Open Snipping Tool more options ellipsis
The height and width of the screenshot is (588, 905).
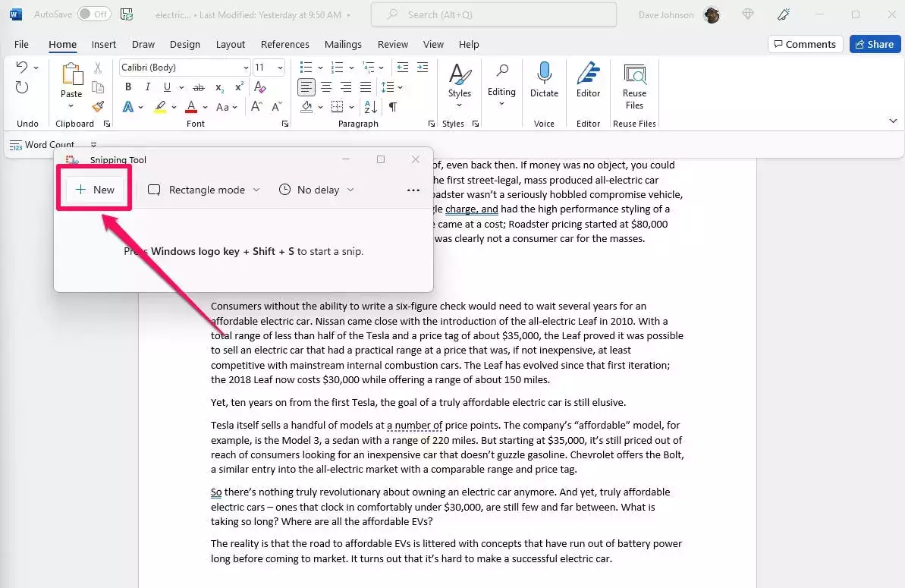click(413, 190)
